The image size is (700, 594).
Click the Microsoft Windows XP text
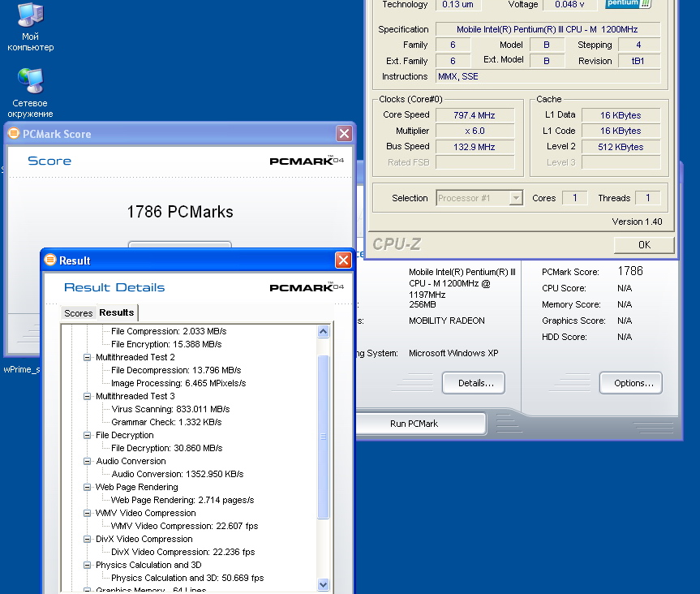pyautogui.click(x=453, y=353)
